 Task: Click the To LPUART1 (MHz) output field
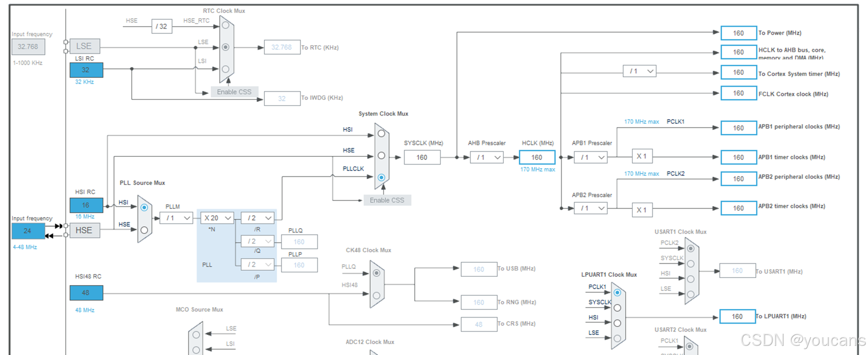pyautogui.click(x=738, y=316)
